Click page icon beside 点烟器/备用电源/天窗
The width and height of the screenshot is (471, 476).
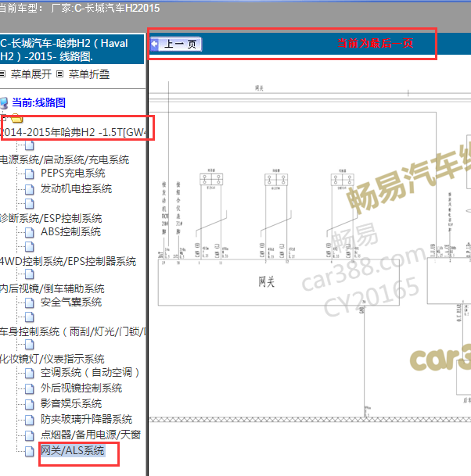point(30,436)
